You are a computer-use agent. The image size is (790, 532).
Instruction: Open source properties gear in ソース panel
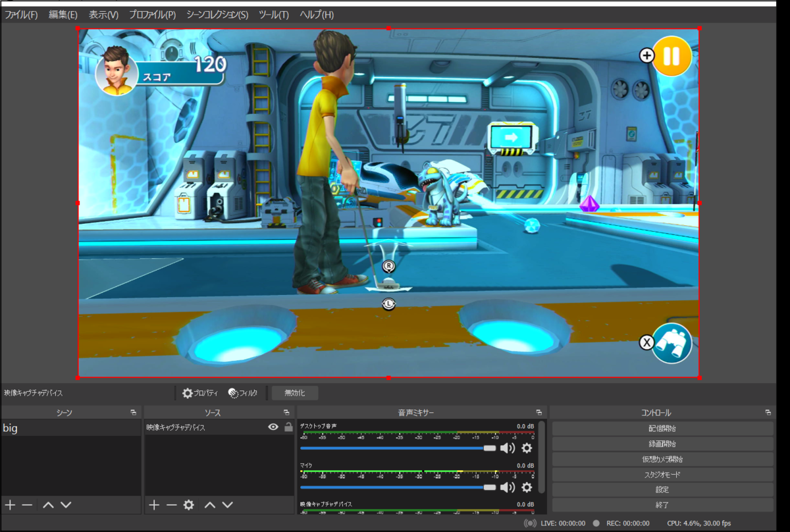[189, 505]
